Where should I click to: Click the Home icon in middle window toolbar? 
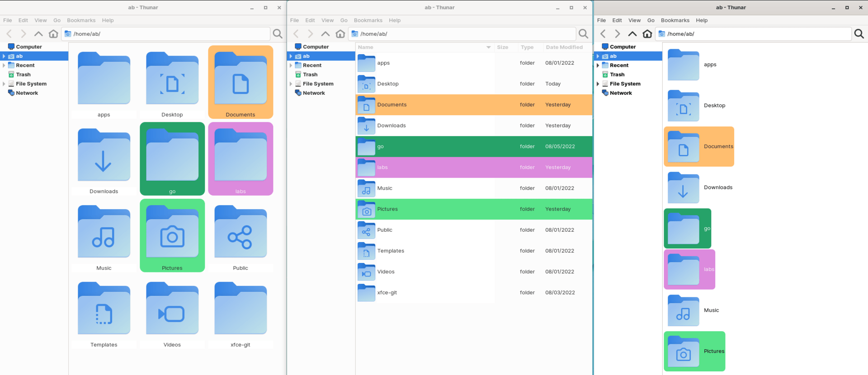click(340, 34)
